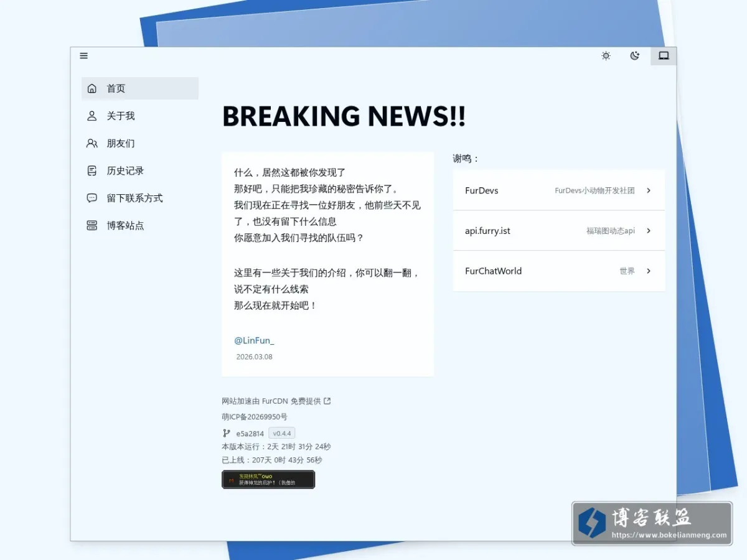Open the api.furry.ist credit entry
The height and width of the screenshot is (560, 747).
pos(559,231)
